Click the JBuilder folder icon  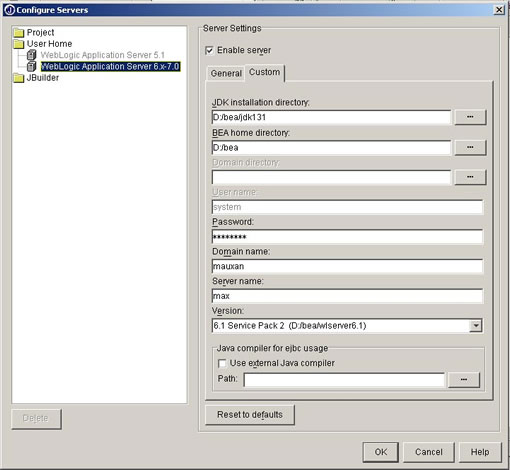tap(19, 78)
